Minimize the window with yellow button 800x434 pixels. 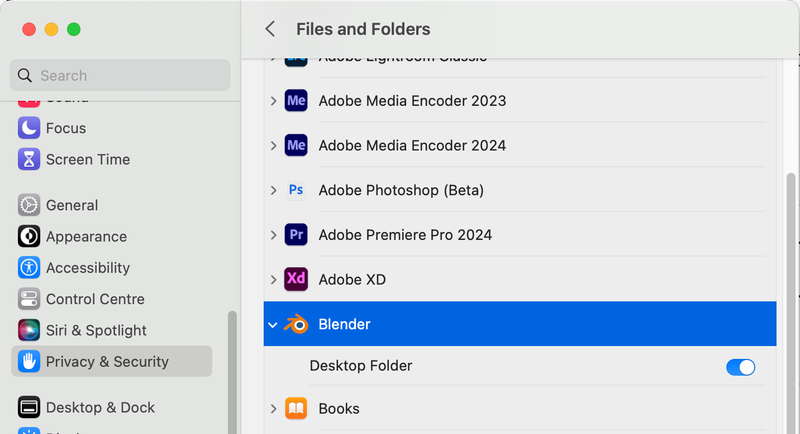pyautogui.click(x=52, y=30)
